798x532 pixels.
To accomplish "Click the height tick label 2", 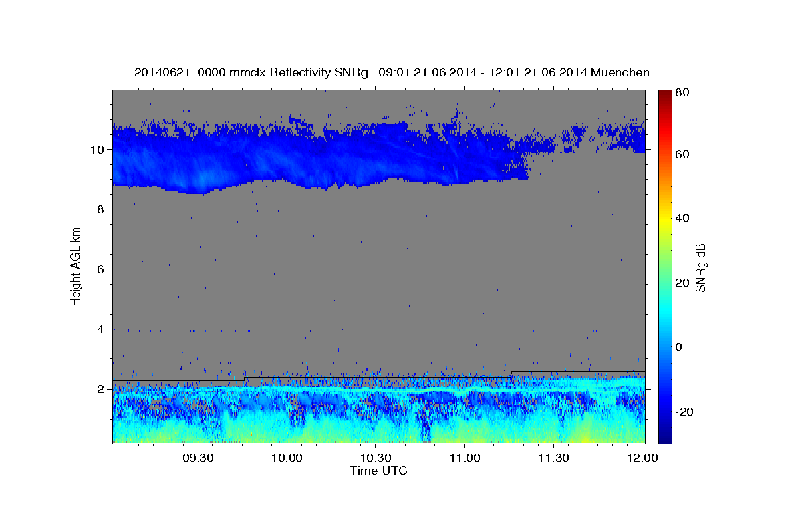I will pos(101,388).
